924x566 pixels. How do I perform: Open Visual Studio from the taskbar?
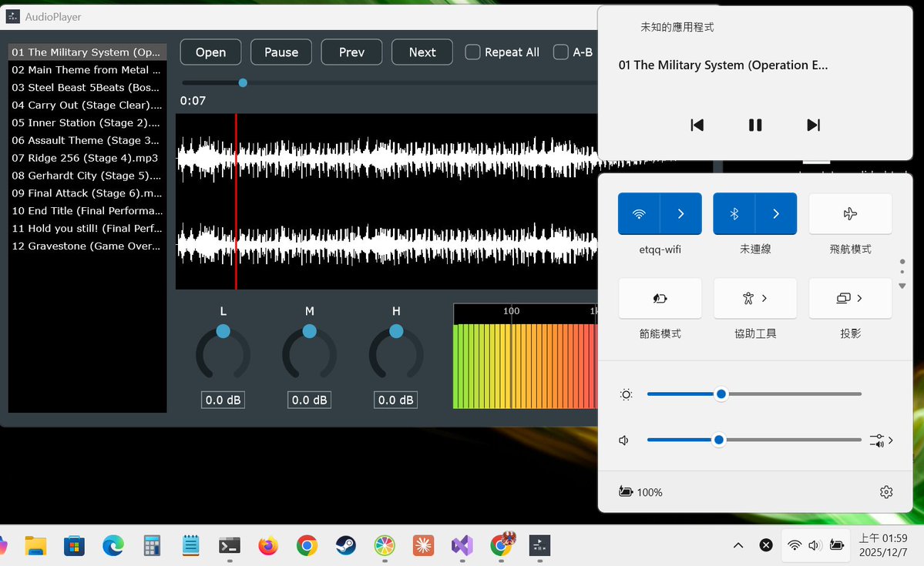(462, 546)
